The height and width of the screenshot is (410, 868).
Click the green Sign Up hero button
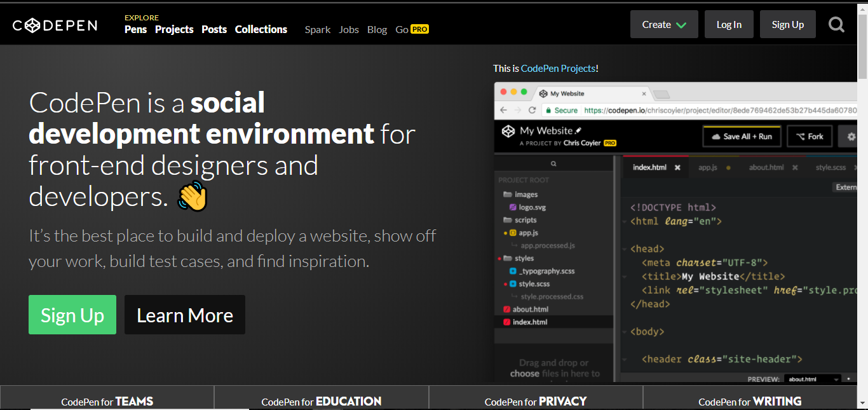coord(72,315)
